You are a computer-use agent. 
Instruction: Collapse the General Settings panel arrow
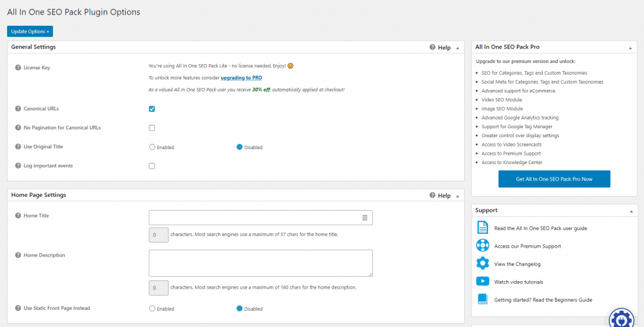(x=458, y=48)
